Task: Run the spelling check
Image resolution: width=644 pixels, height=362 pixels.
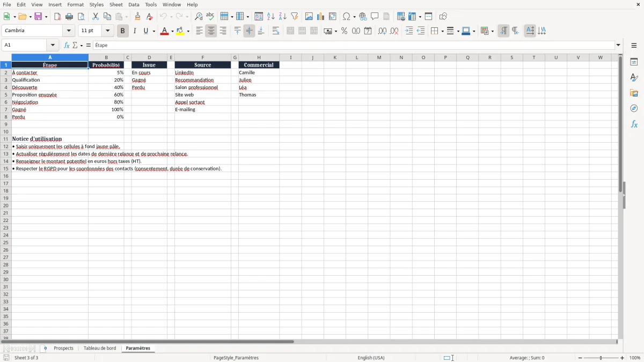Action: point(210,17)
